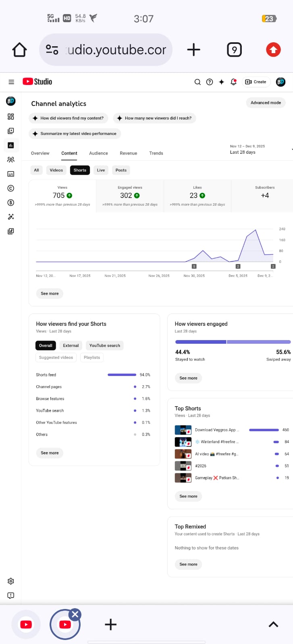Open the Dashboard icon in sidebar
The height and width of the screenshot is (644, 293).
point(11,117)
